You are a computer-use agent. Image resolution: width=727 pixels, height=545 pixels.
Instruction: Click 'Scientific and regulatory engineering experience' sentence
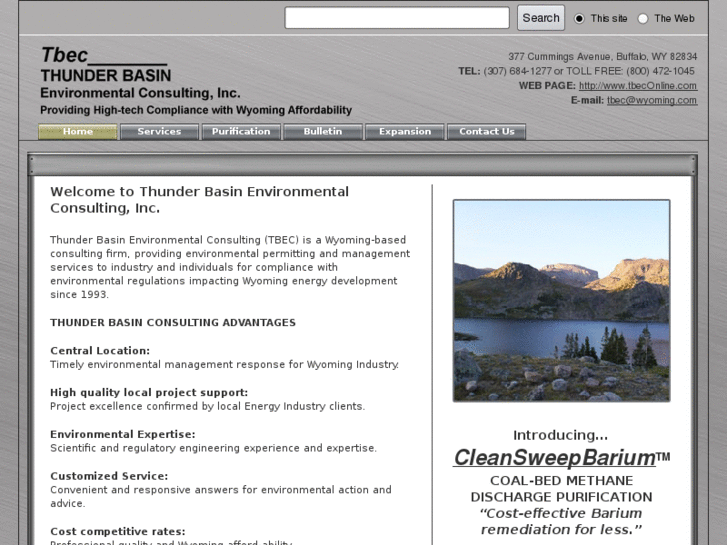(x=213, y=448)
